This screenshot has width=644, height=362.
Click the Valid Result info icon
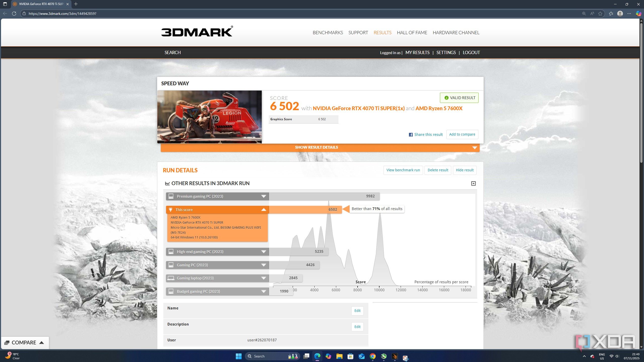446,98
